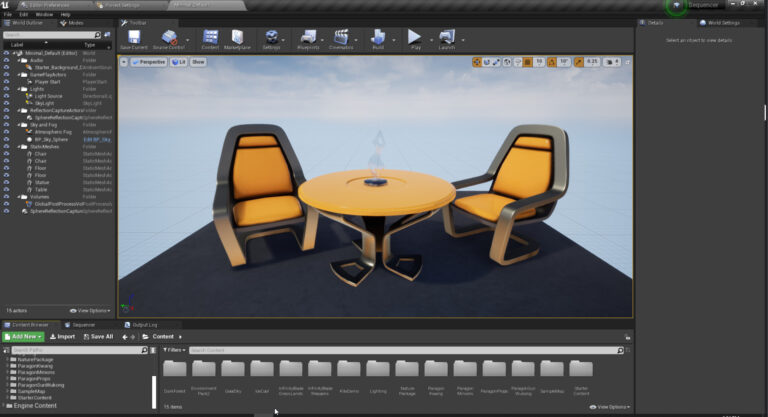Go forward in Content Browser history
The height and width of the screenshot is (417, 768).
point(133,337)
